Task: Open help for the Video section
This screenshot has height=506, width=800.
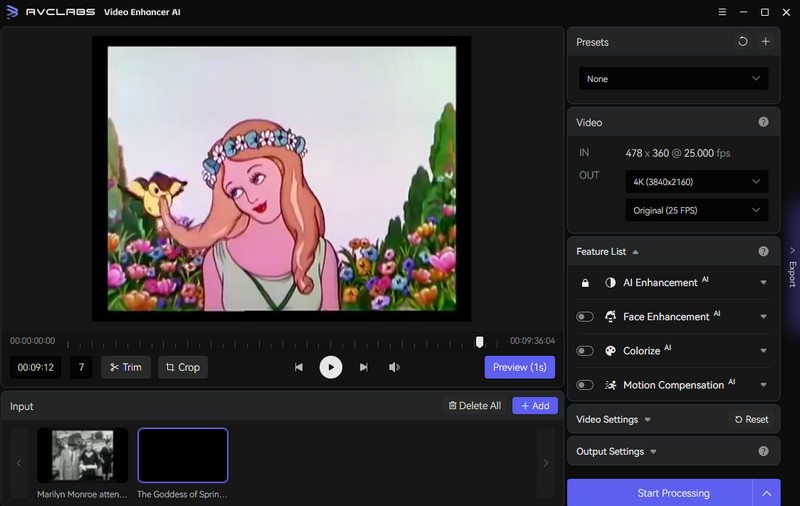Action: pos(763,122)
